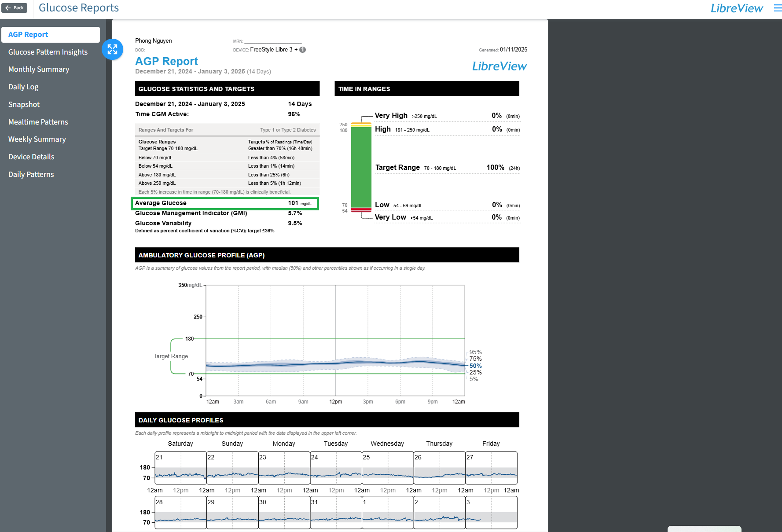Click the Glucose Management Indicator value 5.7%
The height and width of the screenshot is (532, 782).
(295, 213)
